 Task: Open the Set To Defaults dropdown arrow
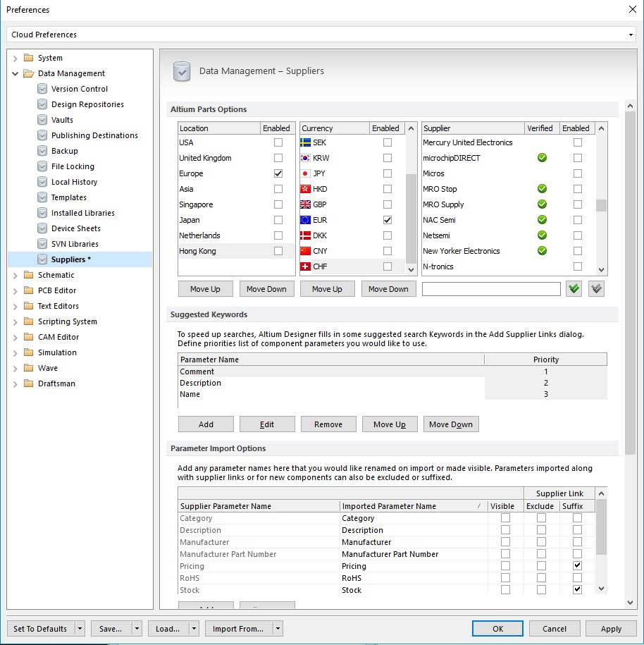coord(80,629)
